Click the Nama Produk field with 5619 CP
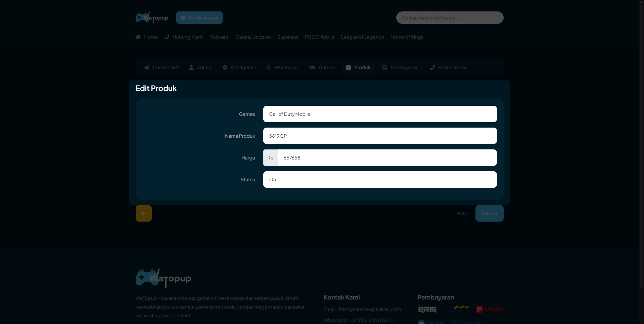Image resolution: width=644 pixels, height=324 pixels. click(380, 136)
